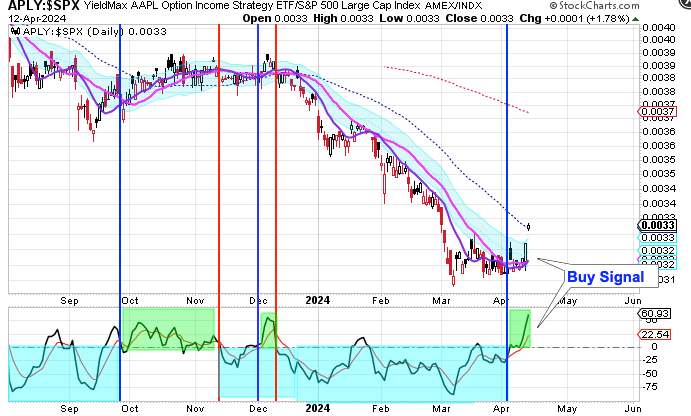The width and height of the screenshot is (691, 416).
Task: Select the Oct label on price chart
Action: pos(130,297)
